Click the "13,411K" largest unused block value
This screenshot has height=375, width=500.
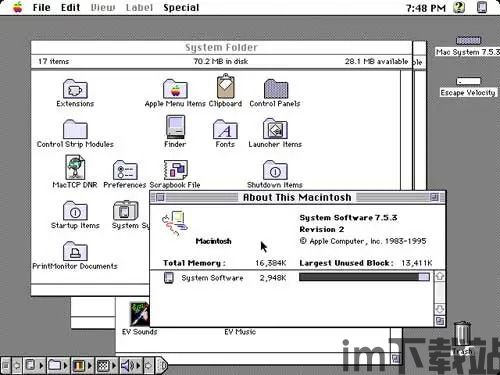[x=417, y=263]
